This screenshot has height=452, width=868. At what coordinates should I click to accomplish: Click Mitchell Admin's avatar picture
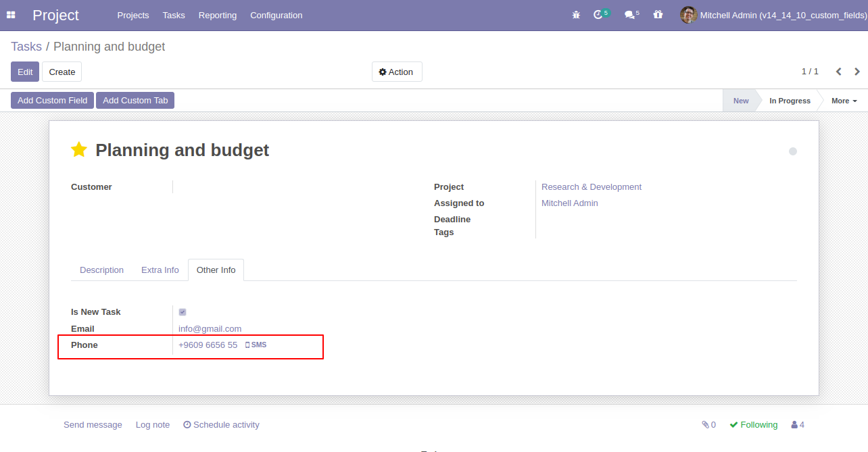688,15
